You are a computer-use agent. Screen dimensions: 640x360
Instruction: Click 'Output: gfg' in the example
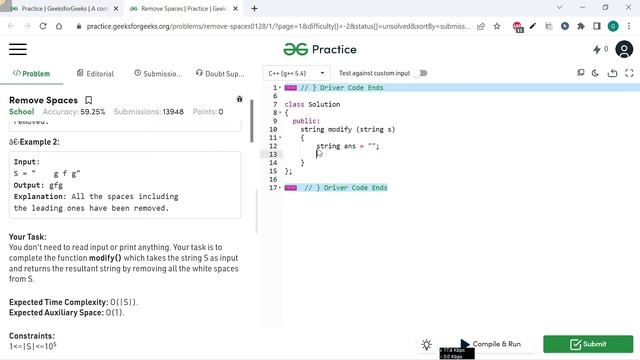38,185
